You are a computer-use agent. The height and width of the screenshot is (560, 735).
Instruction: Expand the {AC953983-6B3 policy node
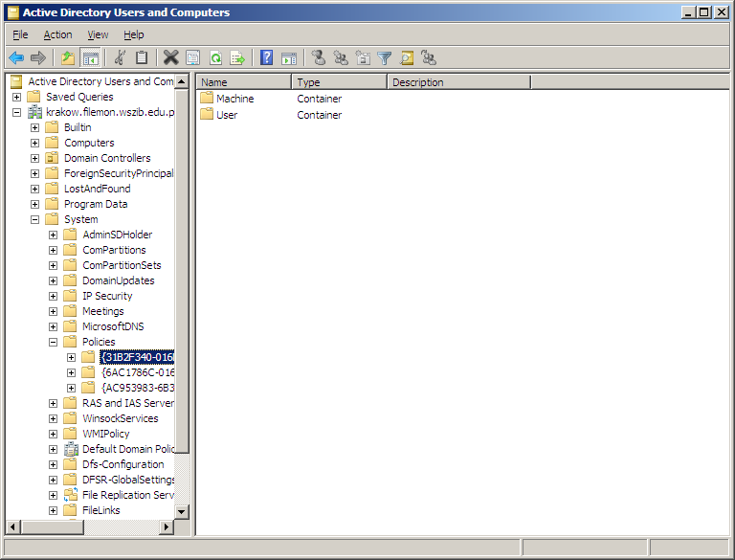tap(71, 389)
